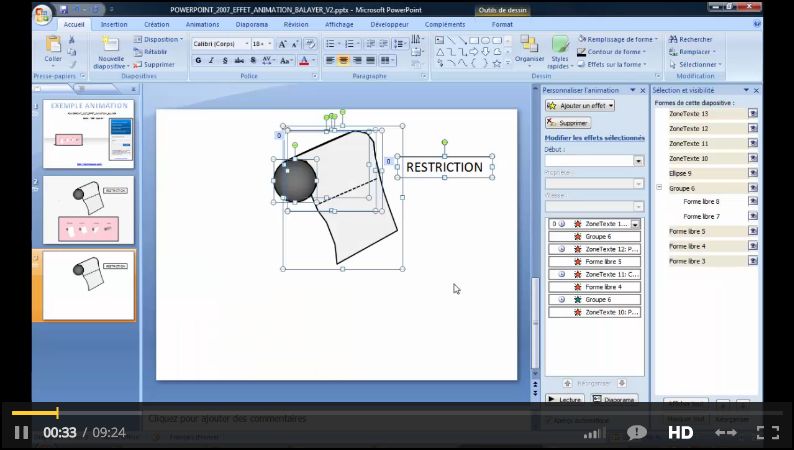The image size is (794, 450).
Task: Select the second slide thumbnail
Action: (x=89, y=210)
